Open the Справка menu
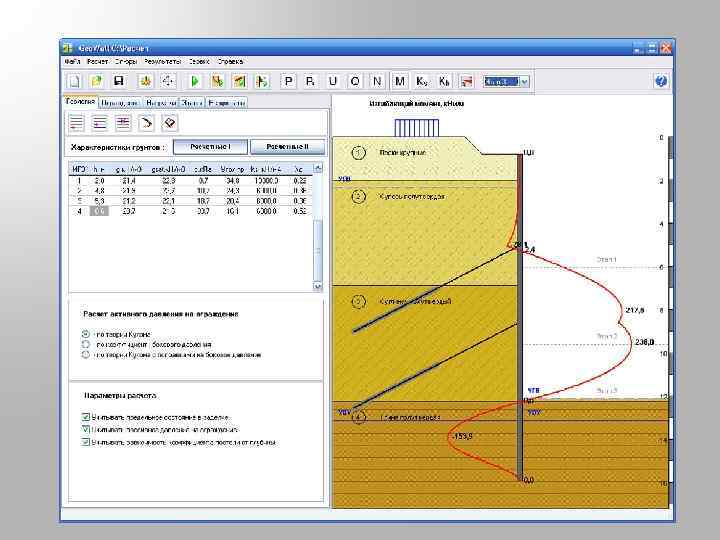720x540 pixels. [x=232, y=61]
